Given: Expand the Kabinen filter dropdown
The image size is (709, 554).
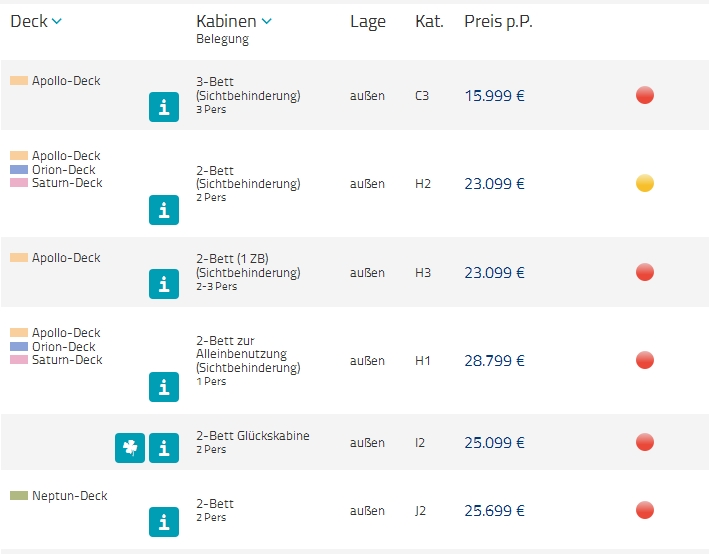Looking at the screenshot, I should click(234, 22).
